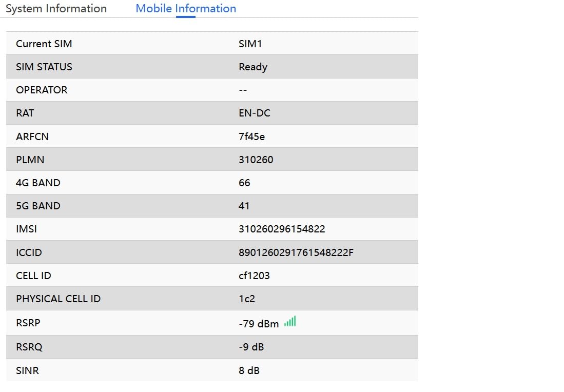
Task: Select the CELL ID value cf1203
Action: pyautogui.click(x=254, y=276)
